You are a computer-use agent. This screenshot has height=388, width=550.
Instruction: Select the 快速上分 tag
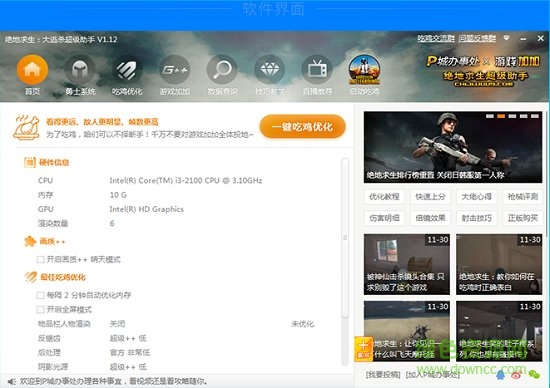430,196
